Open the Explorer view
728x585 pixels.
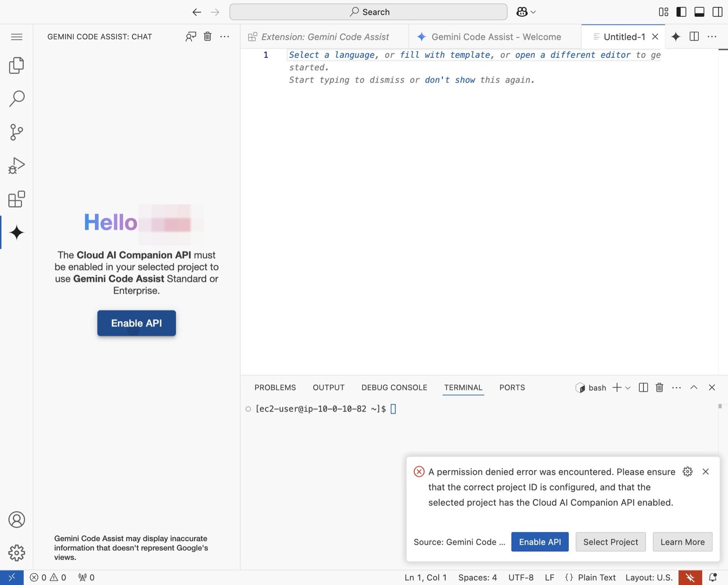click(x=16, y=66)
